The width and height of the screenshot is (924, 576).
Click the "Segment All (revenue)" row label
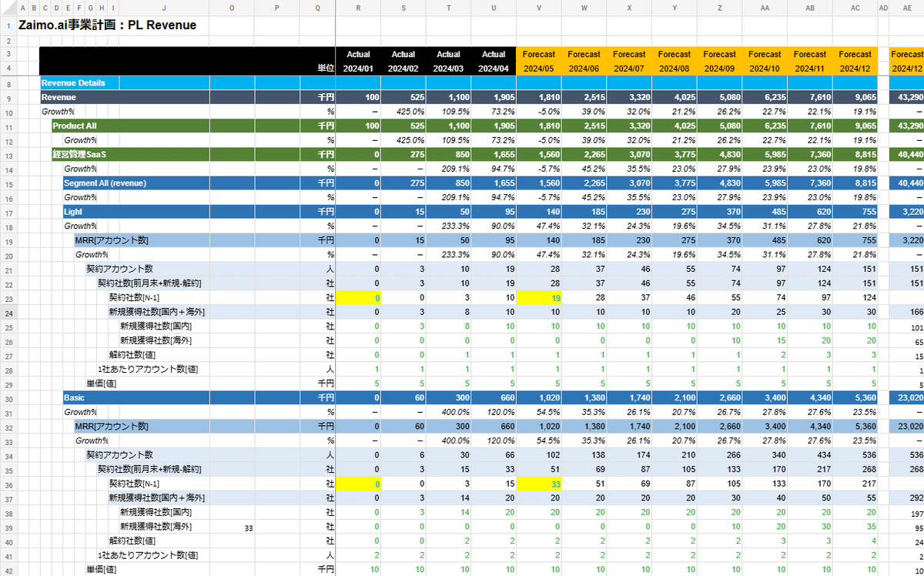point(105,183)
